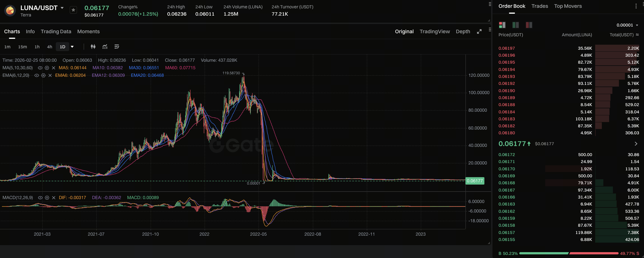Screen dimensions: 644x258
Task: Open the technical indicators menu
Action: pos(105,47)
